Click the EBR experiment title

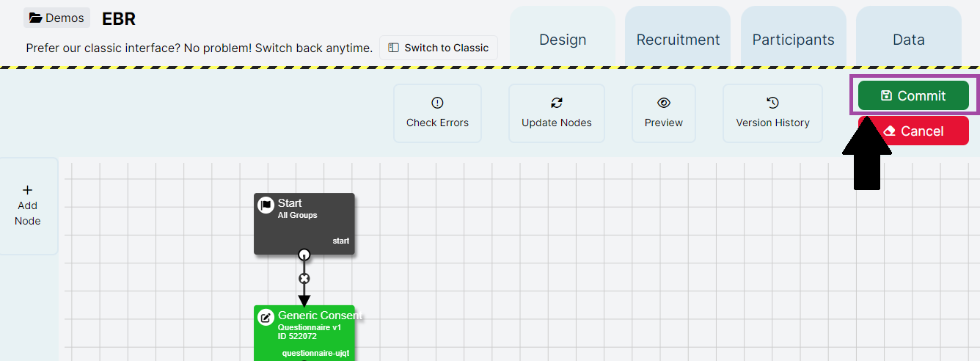click(x=119, y=19)
